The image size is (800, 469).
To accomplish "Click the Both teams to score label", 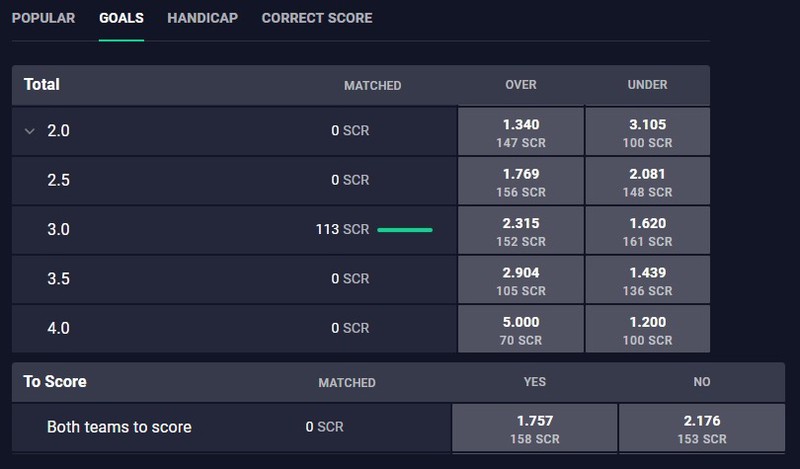I will (x=119, y=427).
